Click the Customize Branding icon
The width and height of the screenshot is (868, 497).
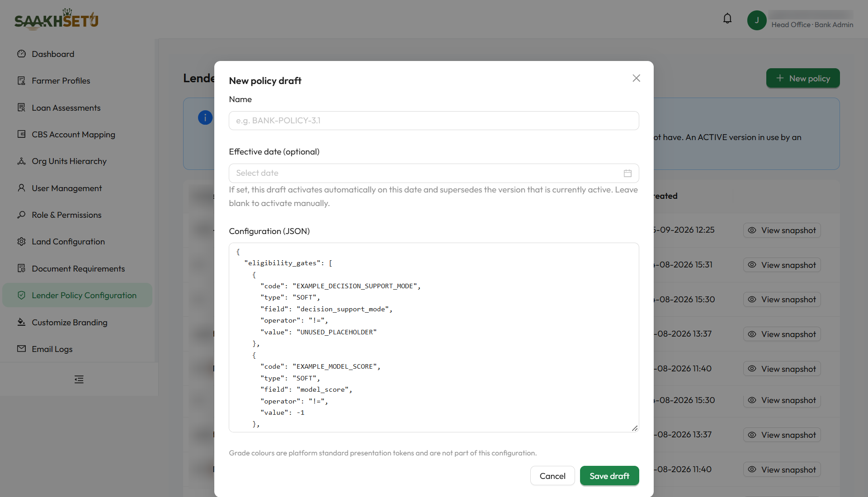pyautogui.click(x=21, y=322)
